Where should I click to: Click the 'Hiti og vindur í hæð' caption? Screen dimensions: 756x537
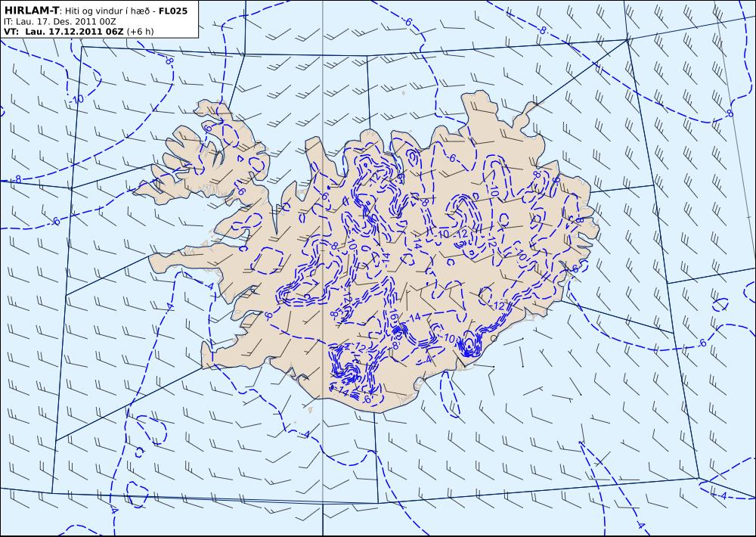[108, 11]
